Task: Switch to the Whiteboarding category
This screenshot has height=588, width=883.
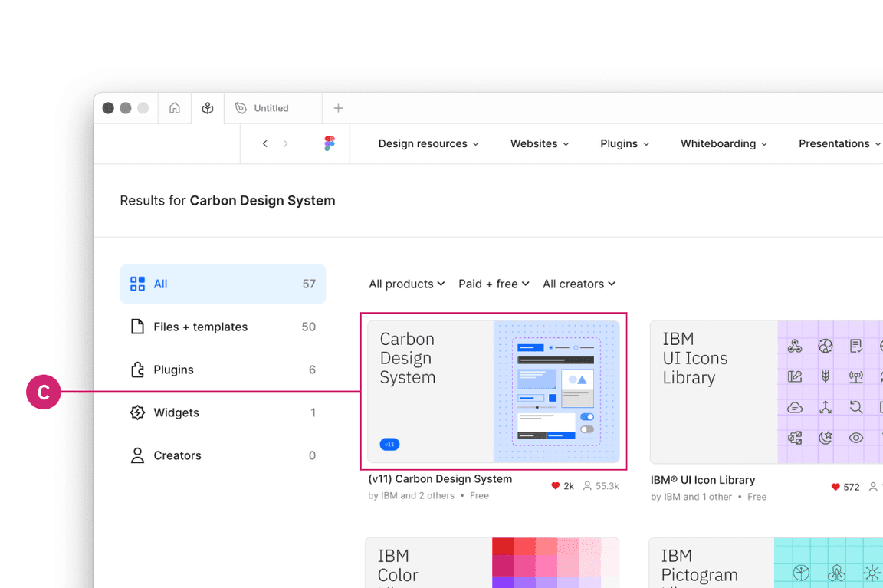Action: tap(723, 143)
